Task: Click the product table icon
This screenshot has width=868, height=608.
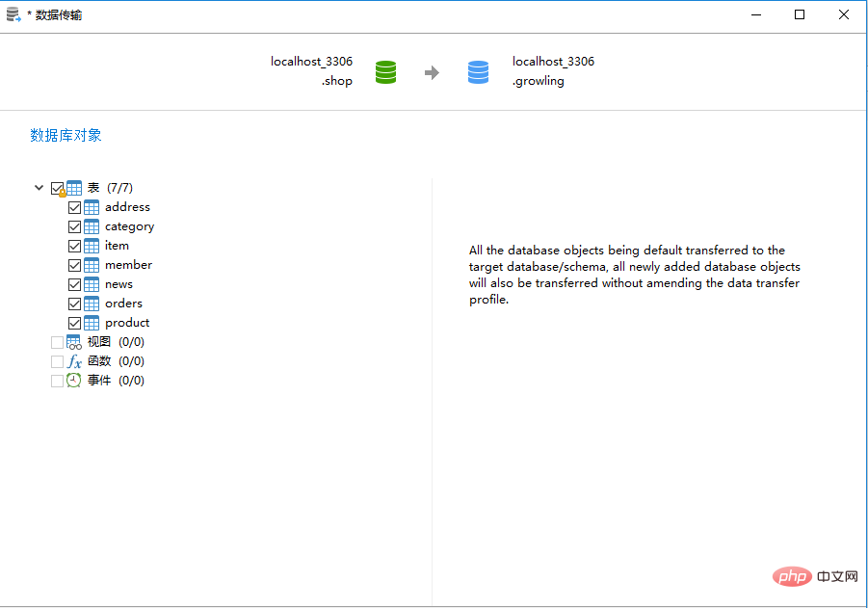Action: pyautogui.click(x=92, y=323)
